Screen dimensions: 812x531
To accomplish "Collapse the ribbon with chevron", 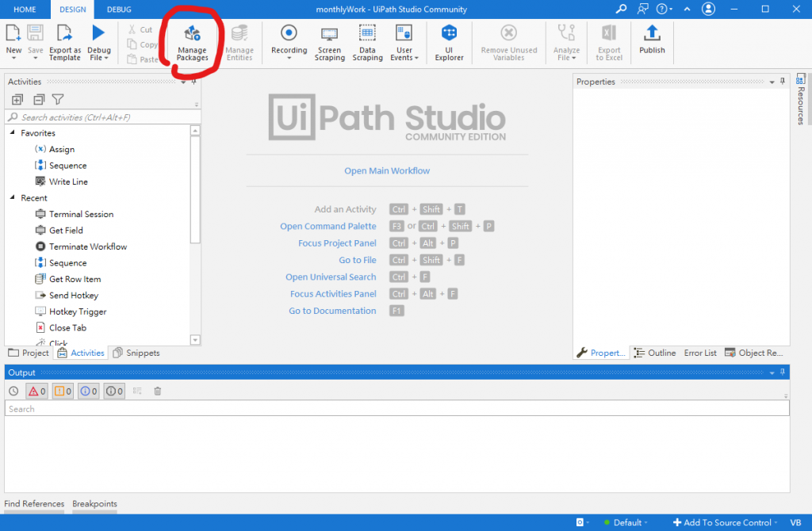I will tap(687, 9).
